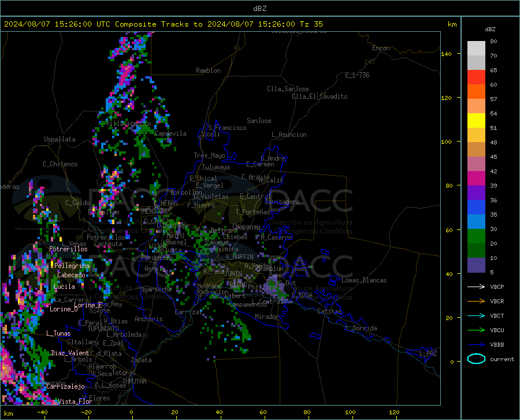Viewport: 520px width, 420px height.
Task: Click the Vista_Flor label
Action: (x=75, y=402)
